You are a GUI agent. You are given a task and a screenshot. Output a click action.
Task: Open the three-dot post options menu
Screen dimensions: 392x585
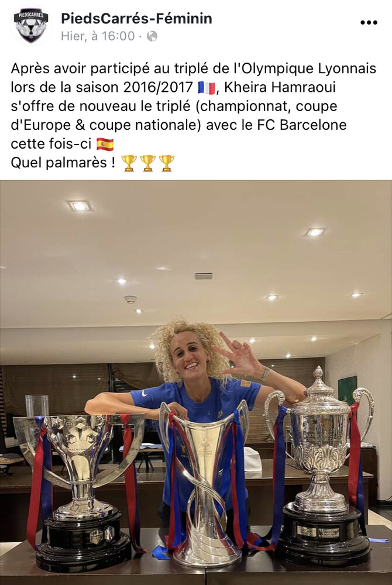(369, 23)
